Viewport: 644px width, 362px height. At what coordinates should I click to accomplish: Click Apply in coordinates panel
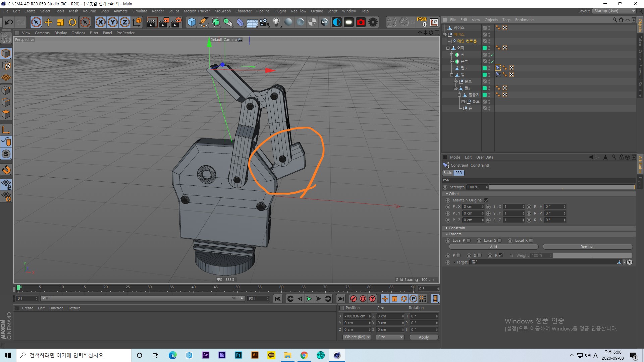pos(424,337)
